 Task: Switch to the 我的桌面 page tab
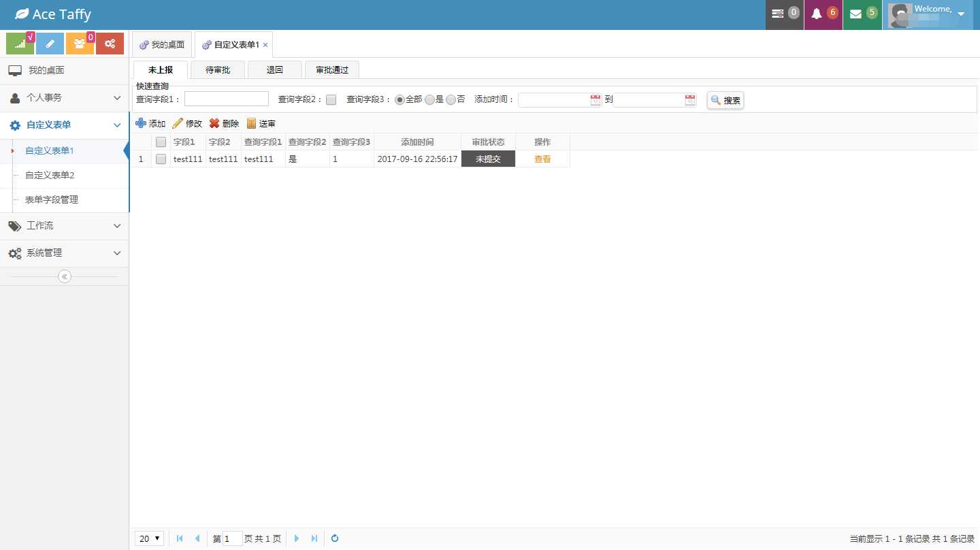162,45
